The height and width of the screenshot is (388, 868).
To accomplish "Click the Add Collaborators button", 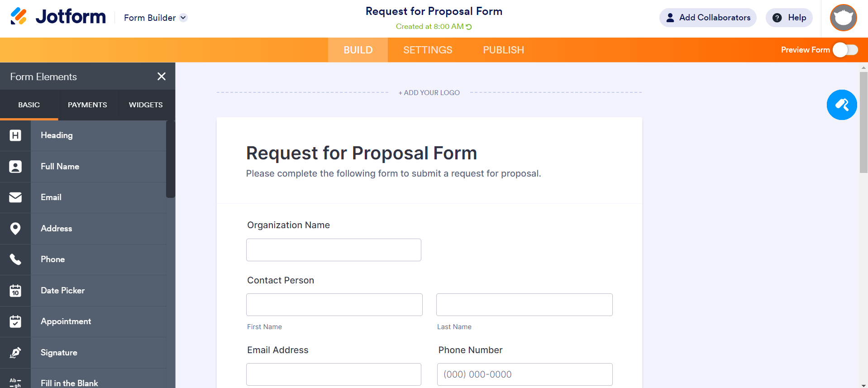I will (707, 18).
